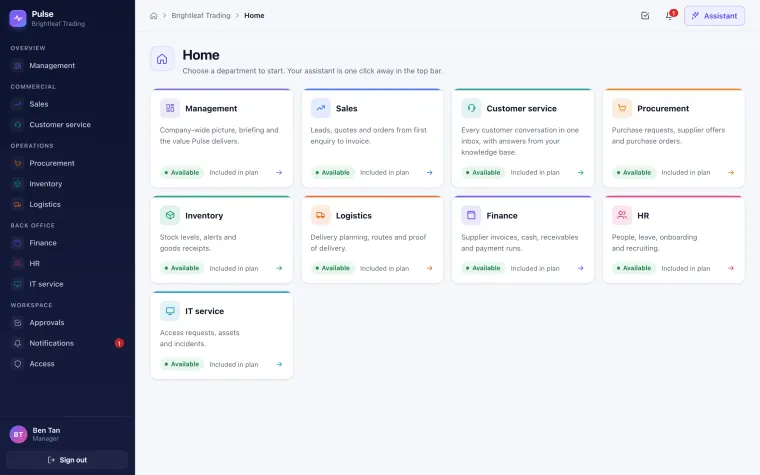The width and height of the screenshot is (760, 475).
Task: Open the Inventory card title
Action: click(204, 216)
